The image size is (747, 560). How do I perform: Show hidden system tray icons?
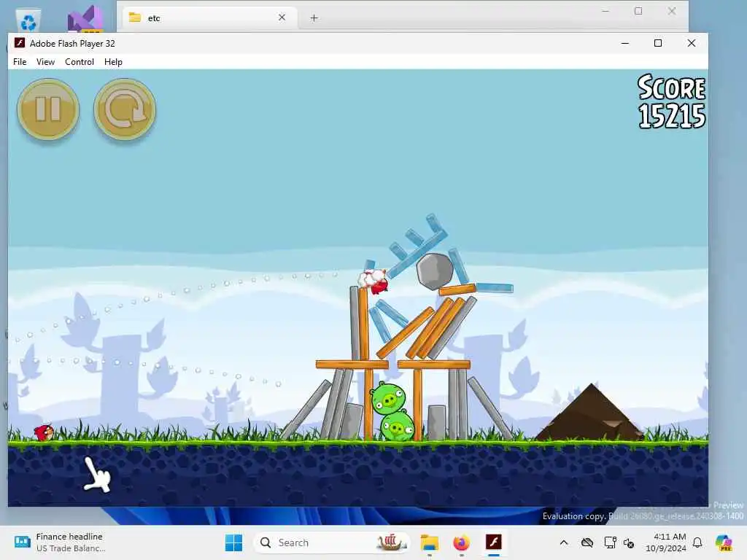pyautogui.click(x=564, y=542)
